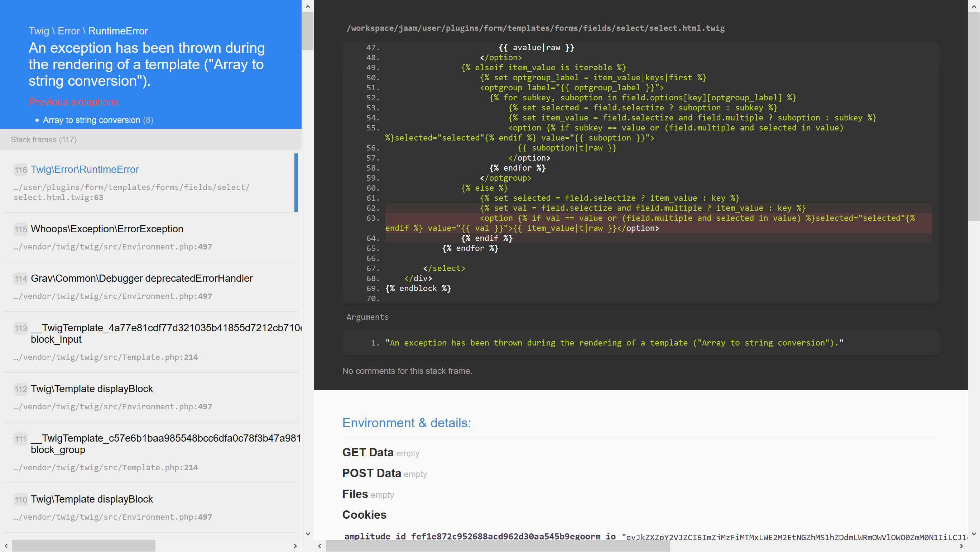
Task: Click the details pane horizontal scroll-right arrow
Action: pyautogui.click(x=961, y=546)
